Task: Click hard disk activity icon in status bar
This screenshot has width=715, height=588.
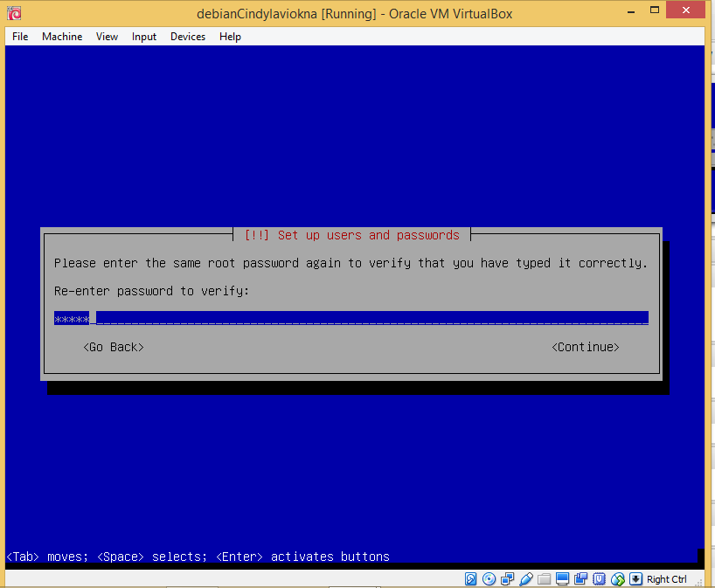Action: [470, 579]
